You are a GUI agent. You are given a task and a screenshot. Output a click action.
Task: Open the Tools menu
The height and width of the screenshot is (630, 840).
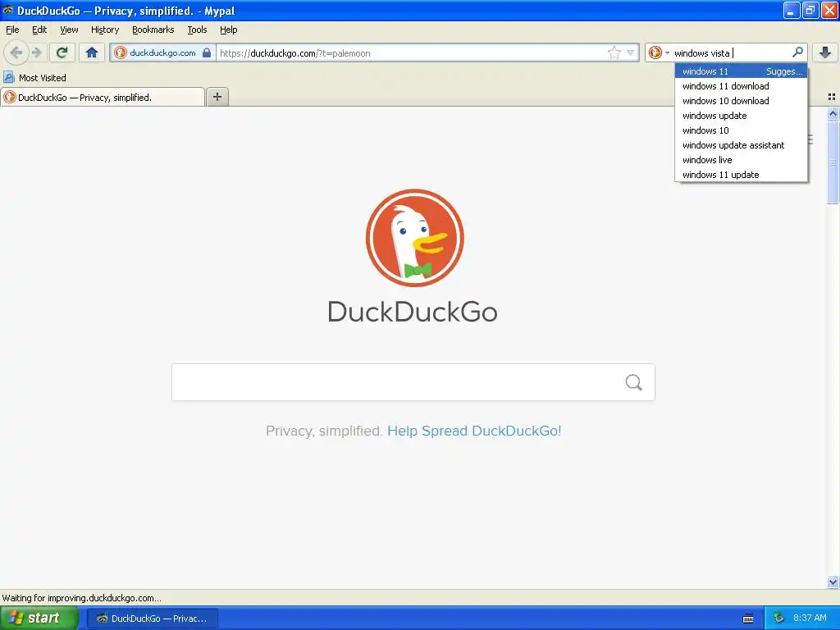(x=197, y=30)
